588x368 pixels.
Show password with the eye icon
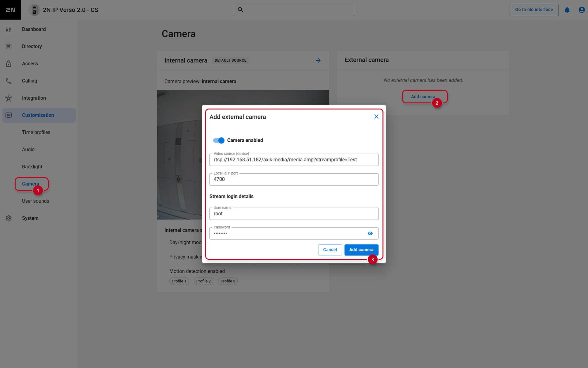pyautogui.click(x=370, y=233)
